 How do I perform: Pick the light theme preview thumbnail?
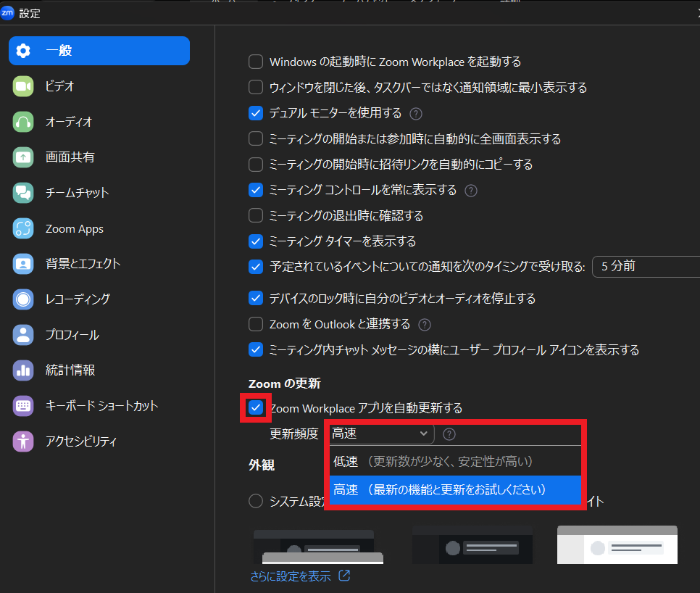(x=617, y=545)
